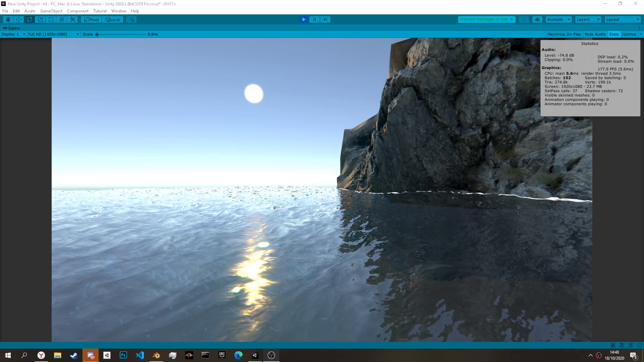This screenshot has height=362, width=644.
Task: Open Microsoft Edge from taskbar
Action: coord(238,355)
